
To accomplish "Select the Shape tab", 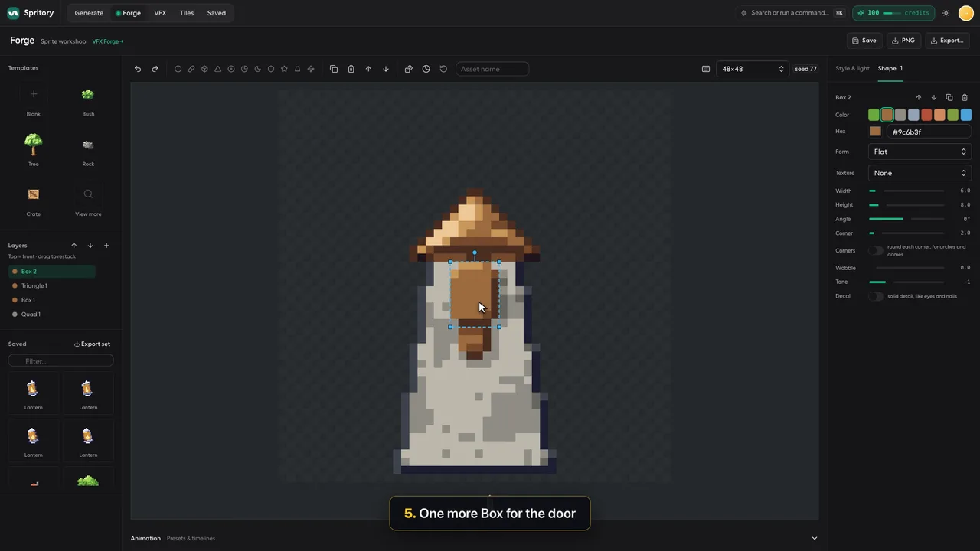I will click(890, 69).
